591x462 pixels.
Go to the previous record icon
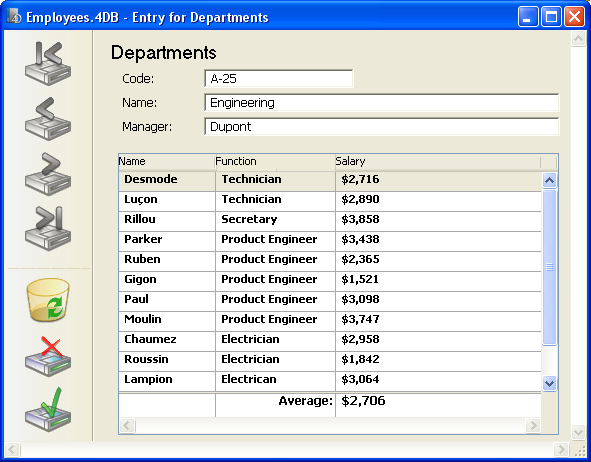point(48,119)
